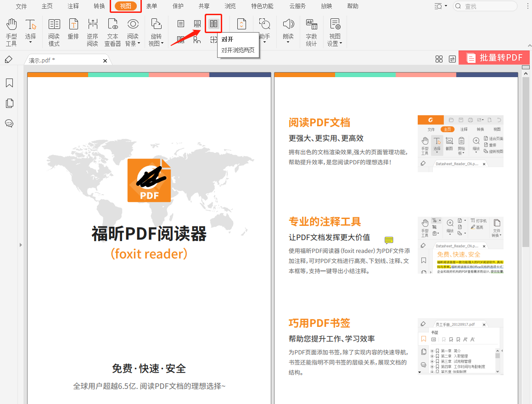This screenshot has width=532, height=404.
Task: Open the comments panel in the sidebar
Action: point(9,123)
